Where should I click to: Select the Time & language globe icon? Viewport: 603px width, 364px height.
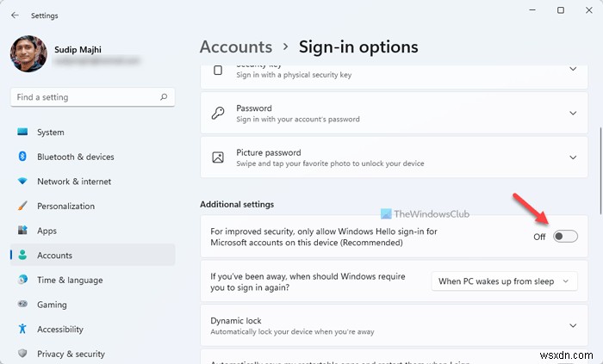(22, 280)
